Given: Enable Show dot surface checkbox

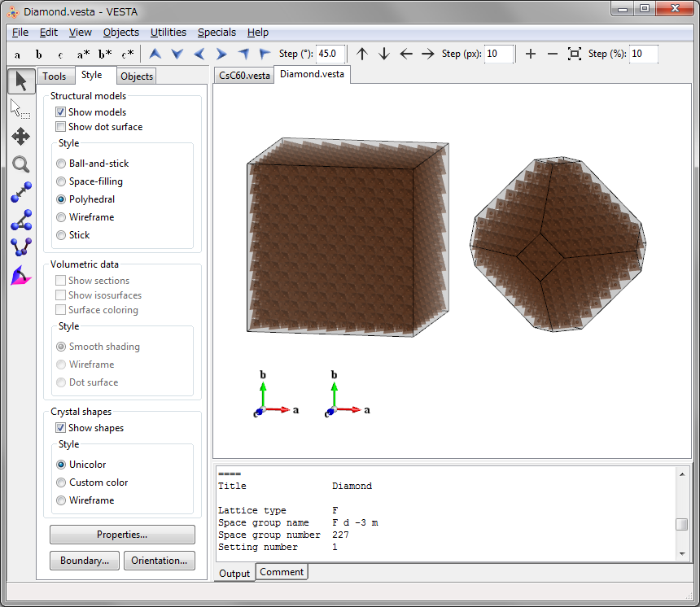Looking at the screenshot, I should [x=61, y=127].
